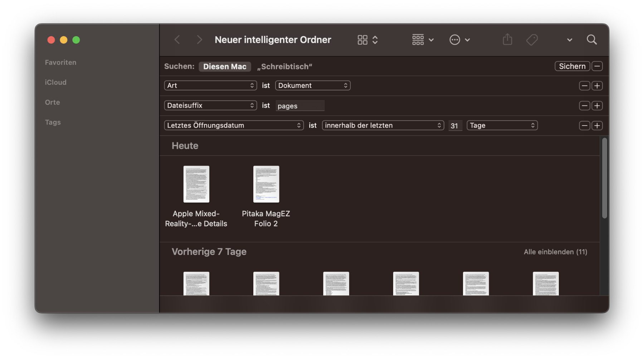
Task: Open the group-by grid icon menu
Action: tap(422, 40)
